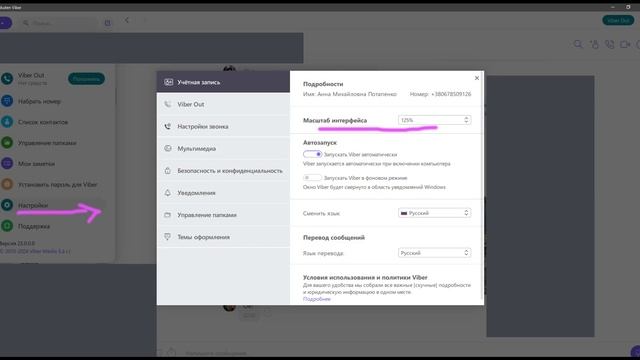This screenshot has width=640, height=360.
Task: Click the search field in main window
Action: [59, 23]
